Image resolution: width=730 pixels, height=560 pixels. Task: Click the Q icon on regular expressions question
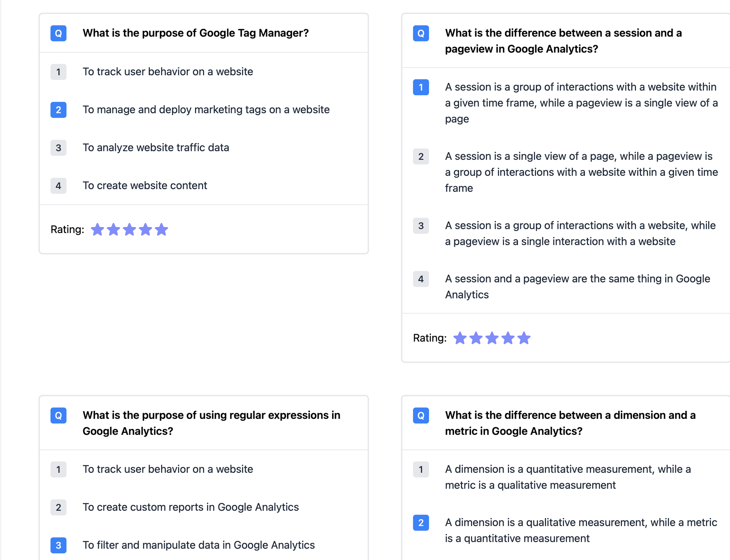click(58, 415)
